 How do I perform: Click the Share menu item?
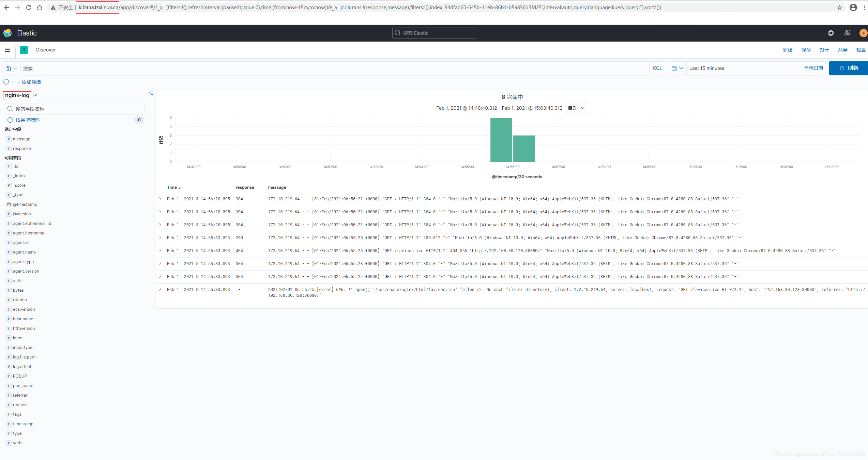coord(842,50)
